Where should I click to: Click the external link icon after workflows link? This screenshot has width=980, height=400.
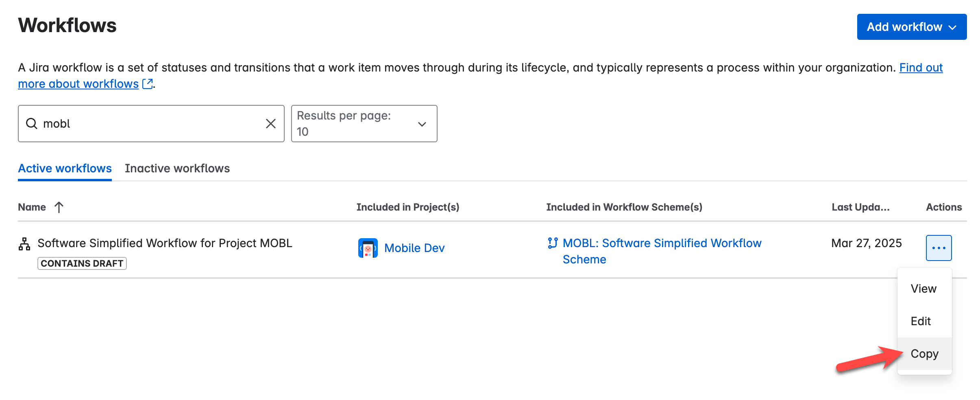[148, 83]
